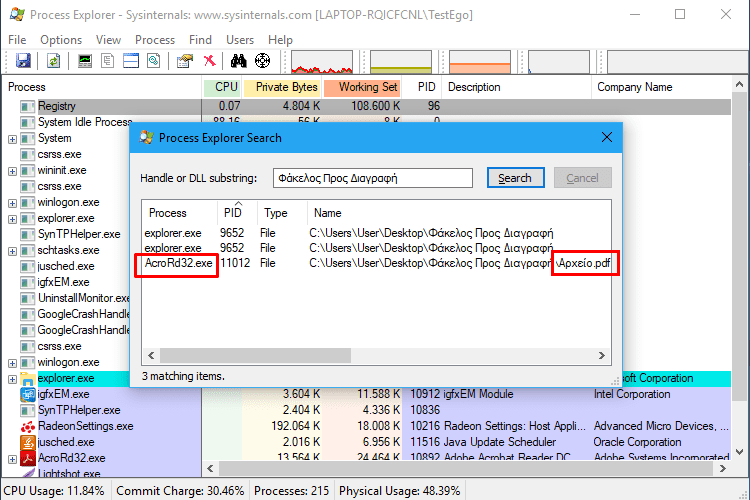750x500 pixels.
Task: Expand the AcroRd32.exe tree node
Action: point(12,459)
